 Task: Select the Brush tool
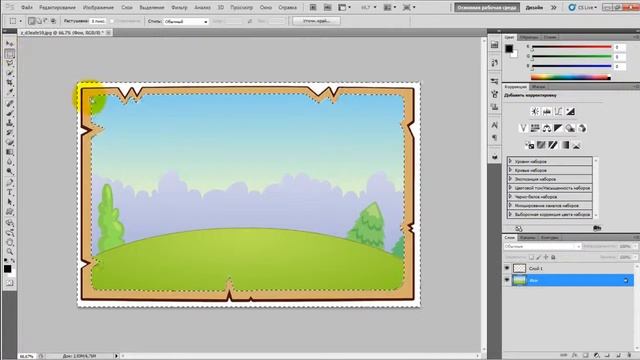(x=10, y=113)
